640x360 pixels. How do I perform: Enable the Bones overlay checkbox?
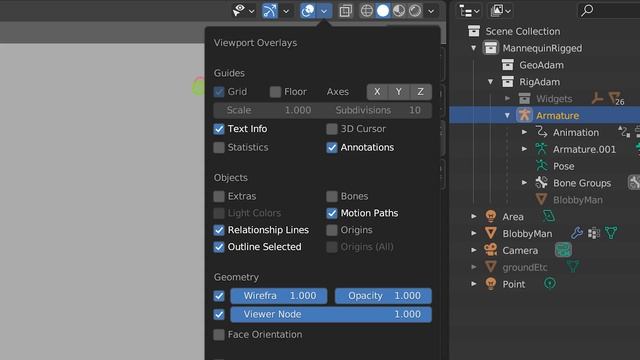[x=332, y=196]
